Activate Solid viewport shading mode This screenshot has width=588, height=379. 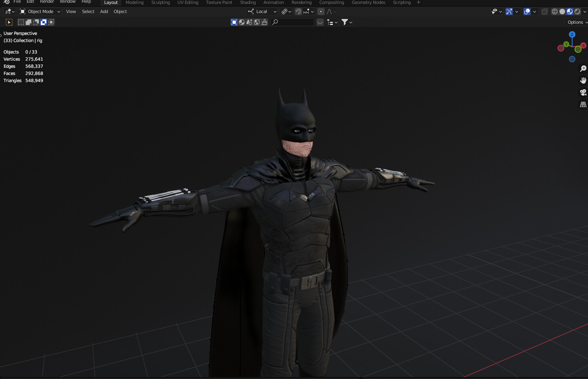562,11
